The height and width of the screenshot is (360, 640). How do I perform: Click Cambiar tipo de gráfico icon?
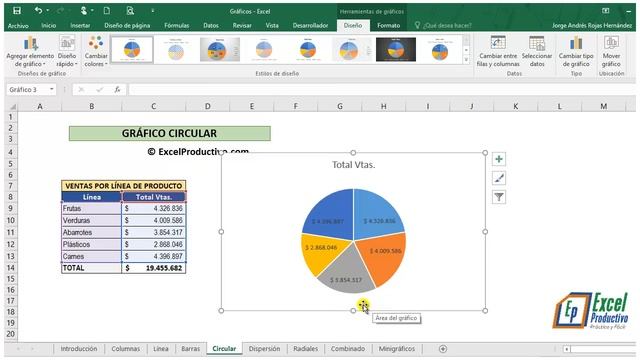[x=576, y=51]
